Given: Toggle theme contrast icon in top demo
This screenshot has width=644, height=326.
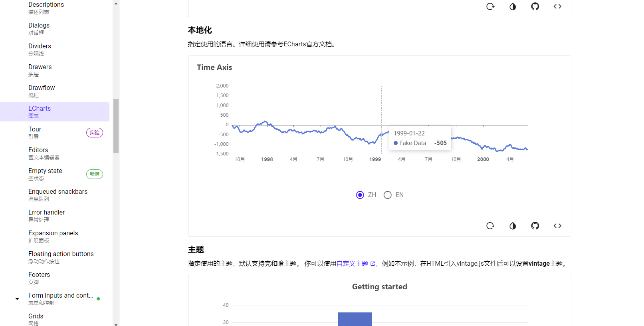Looking at the screenshot, I should pos(513,6).
